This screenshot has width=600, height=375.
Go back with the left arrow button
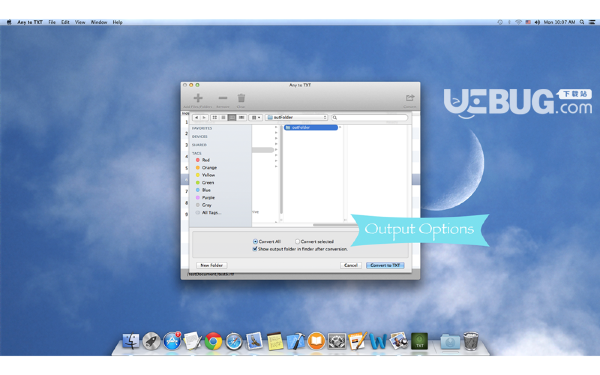pos(196,117)
